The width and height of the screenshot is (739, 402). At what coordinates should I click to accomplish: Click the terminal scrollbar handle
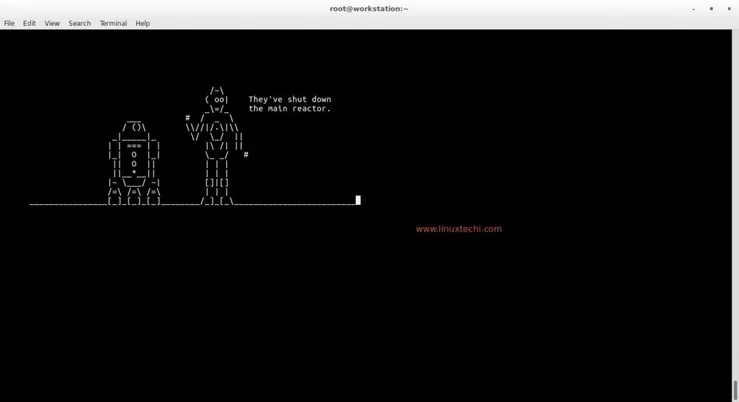pos(735,390)
